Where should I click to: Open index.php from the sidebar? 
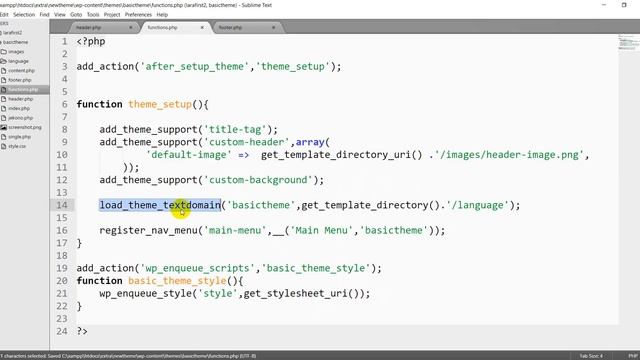(19, 108)
